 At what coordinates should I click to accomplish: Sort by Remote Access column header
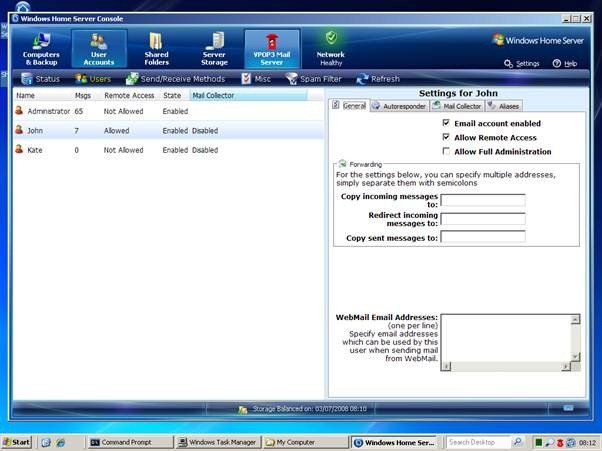click(x=131, y=96)
